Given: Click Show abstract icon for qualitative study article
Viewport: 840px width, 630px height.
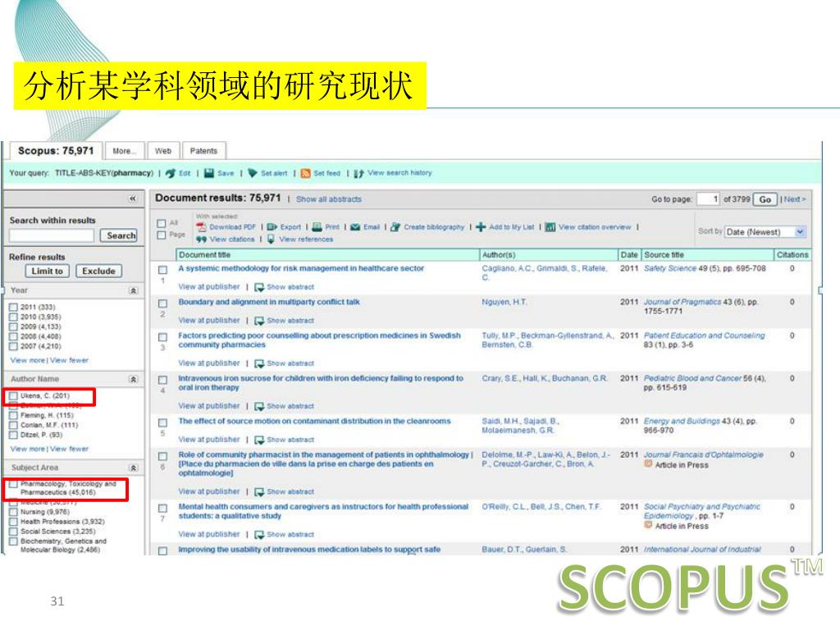Looking at the screenshot, I should pos(259,535).
